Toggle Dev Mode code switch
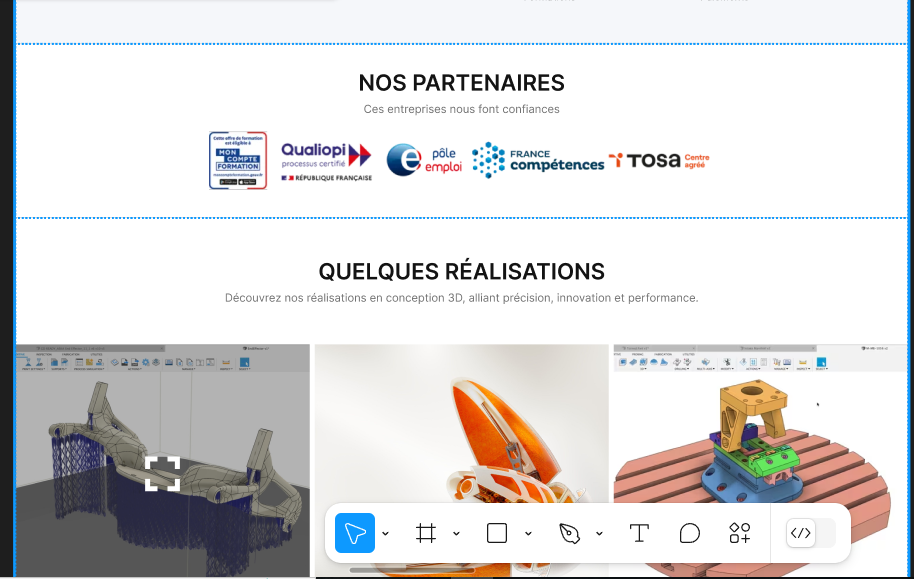Screen dimensions: 914x579 click(x=811, y=533)
